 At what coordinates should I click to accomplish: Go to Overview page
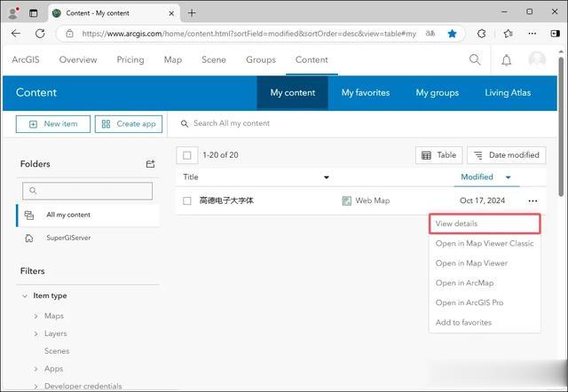pos(78,59)
